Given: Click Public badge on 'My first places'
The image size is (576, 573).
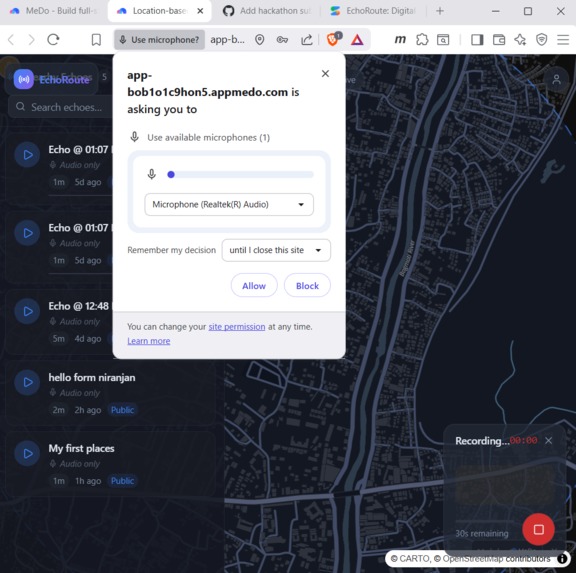Looking at the screenshot, I should click(123, 481).
